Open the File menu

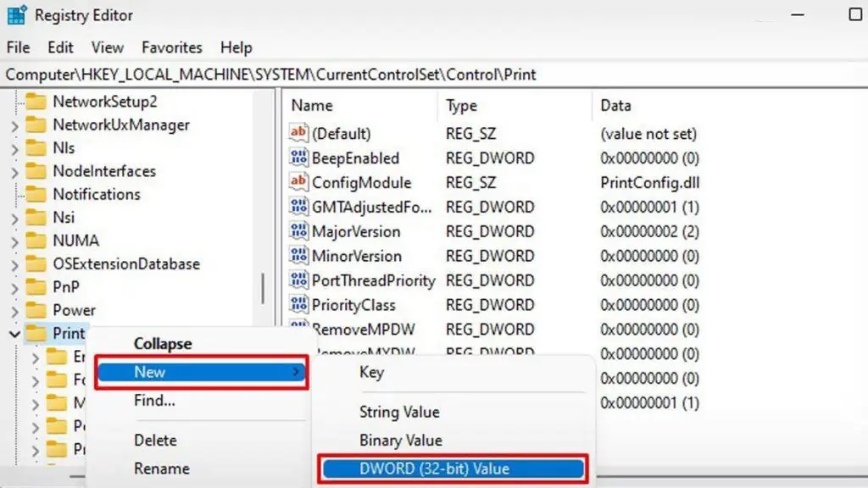(x=19, y=47)
